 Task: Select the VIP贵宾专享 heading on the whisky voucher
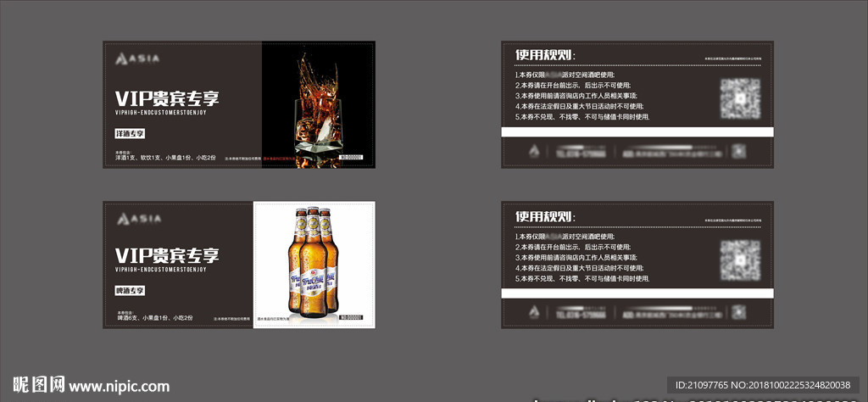(167, 98)
